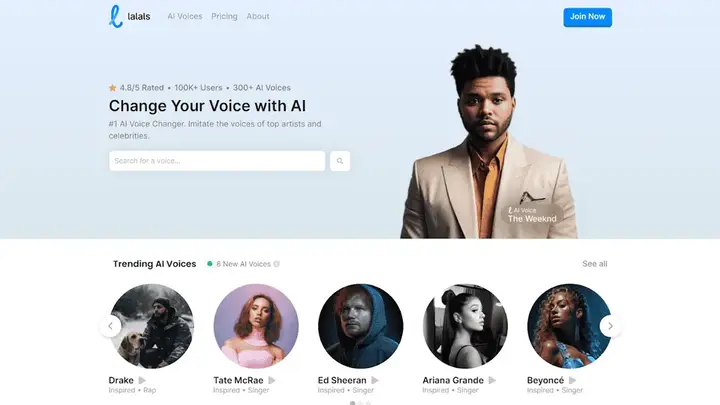Click The Weeknd AI Voice badge
This screenshot has width=720, height=405.
coord(532,215)
